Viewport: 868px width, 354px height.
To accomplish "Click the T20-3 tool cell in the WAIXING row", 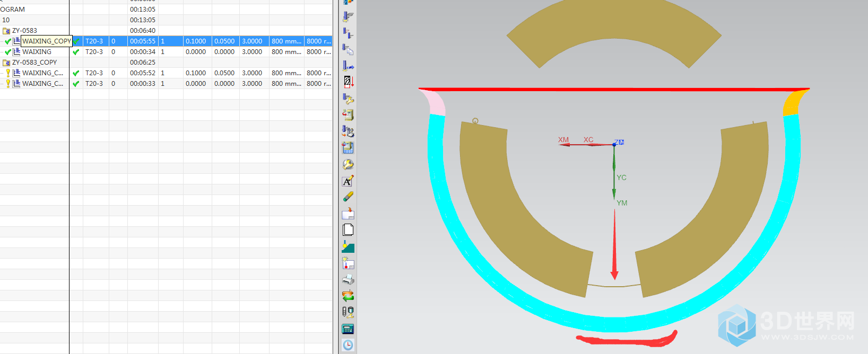I will point(96,52).
